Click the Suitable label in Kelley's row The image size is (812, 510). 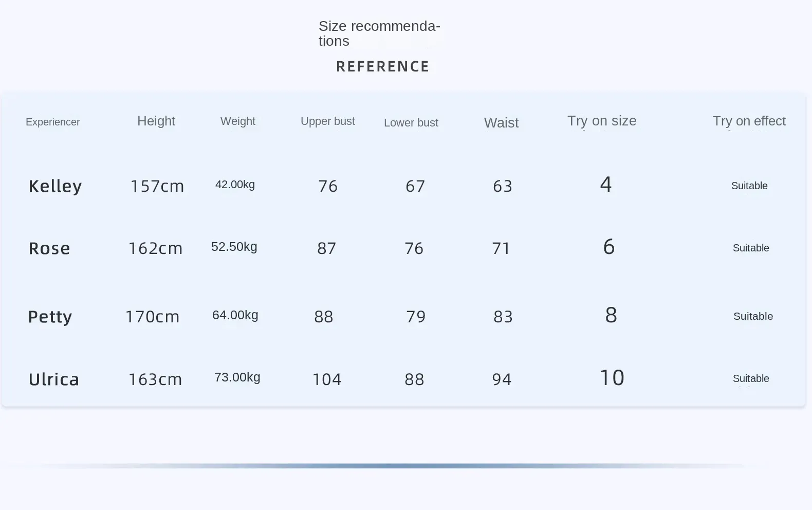click(749, 186)
